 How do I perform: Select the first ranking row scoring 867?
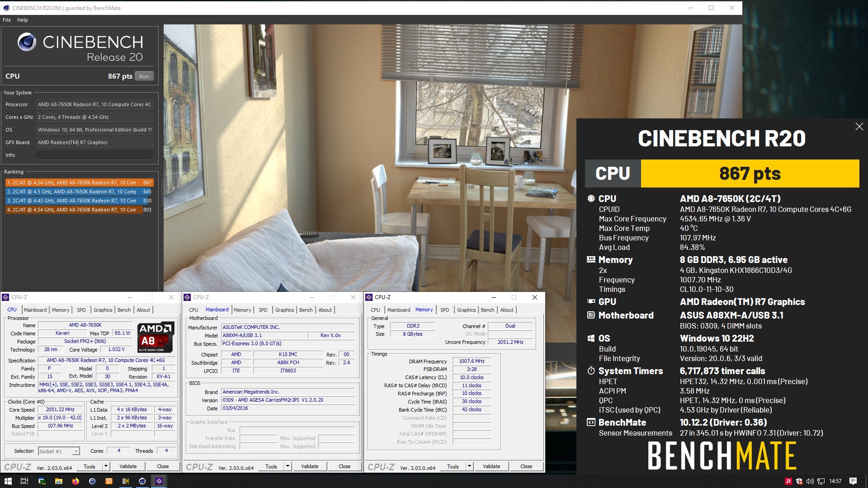tap(79, 183)
